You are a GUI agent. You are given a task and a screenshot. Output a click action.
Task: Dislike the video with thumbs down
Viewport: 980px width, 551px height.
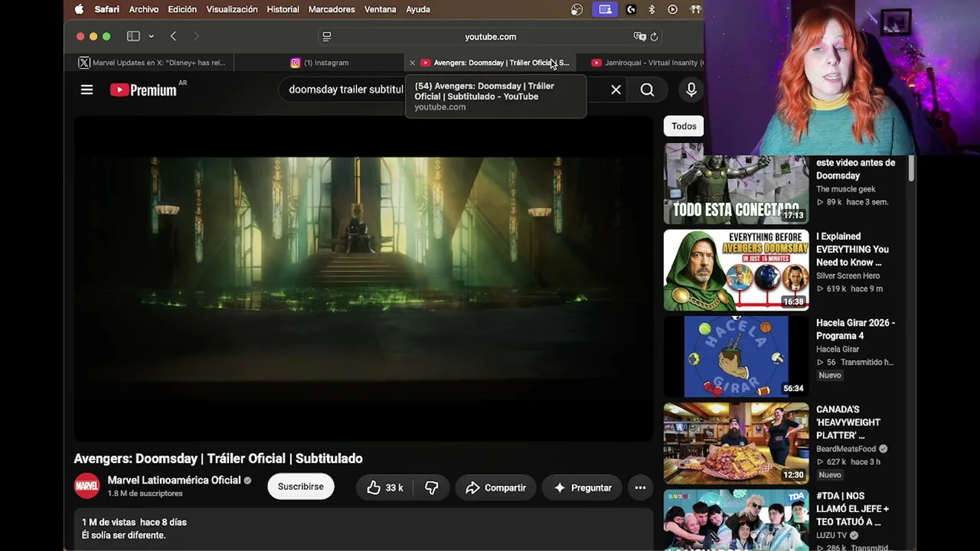pos(431,487)
